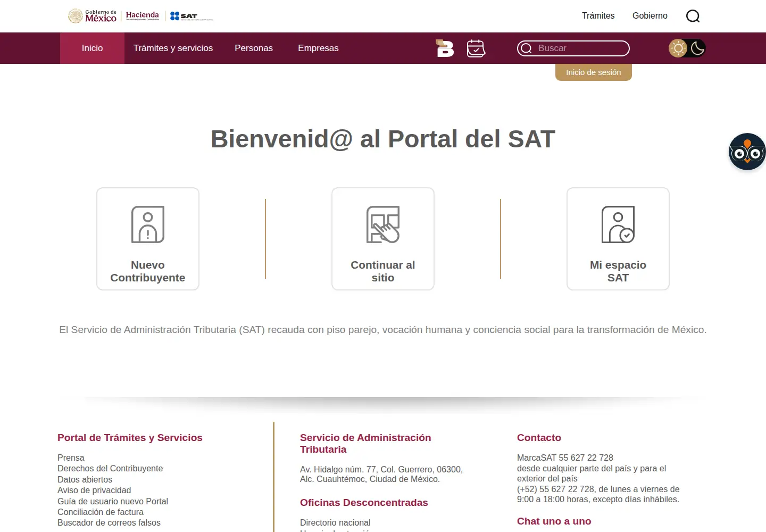Click the Servicio de Administración Tributaria heading
Screen dimensions: 766x532
coord(365,444)
